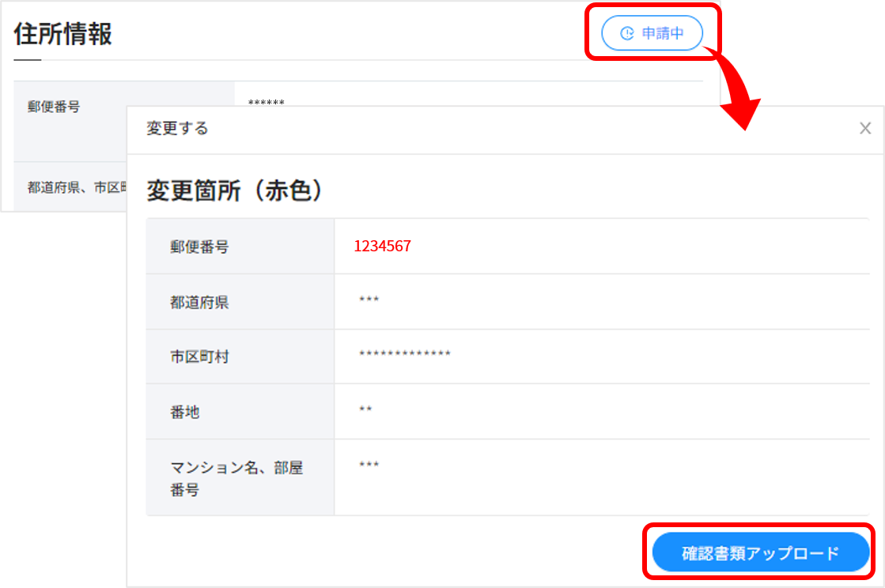Click the 変更箇所(赤色) heading
The image size is (885, 588).
(234, 190)
